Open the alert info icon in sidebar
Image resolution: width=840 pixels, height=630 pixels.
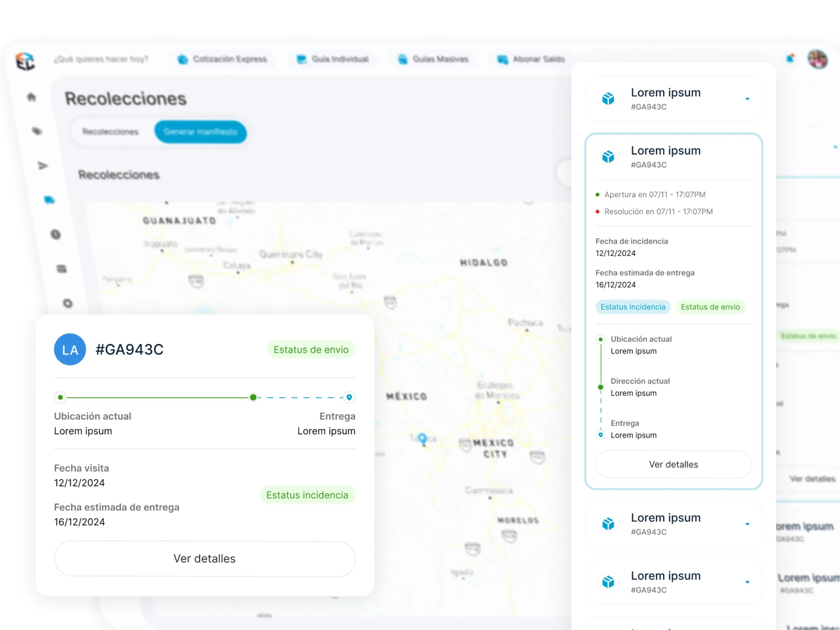coord(56,234)
